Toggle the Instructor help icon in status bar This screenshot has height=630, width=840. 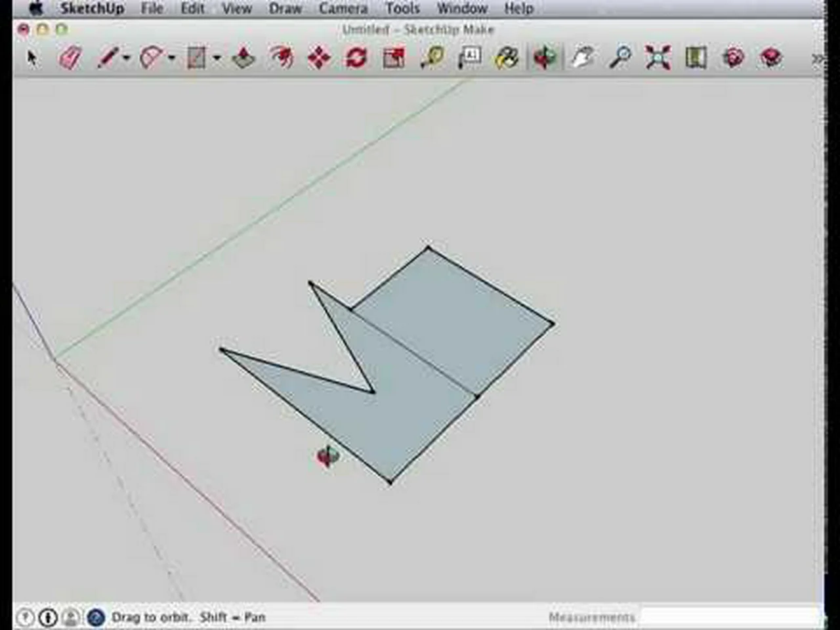pyautogui.click(x=25, y=618)
